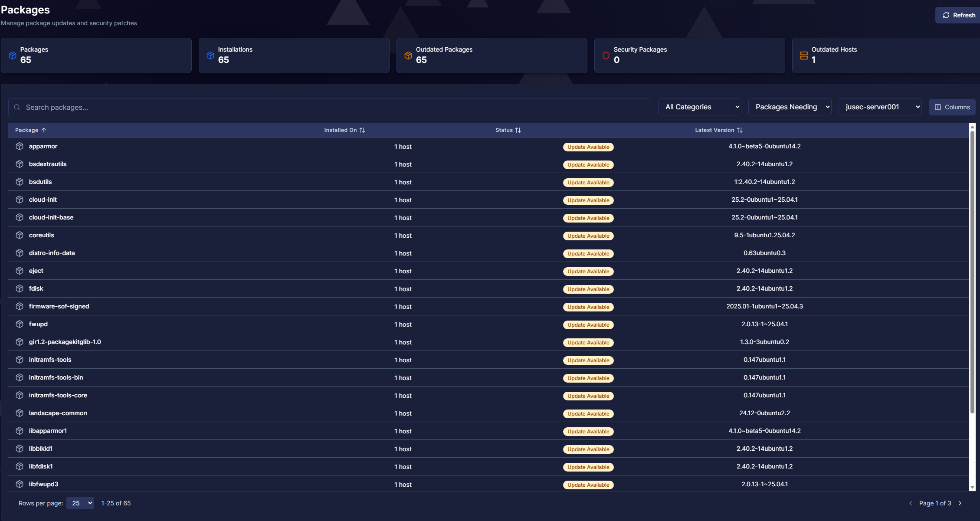Toggle Package column ascending sort

(44, 130)
